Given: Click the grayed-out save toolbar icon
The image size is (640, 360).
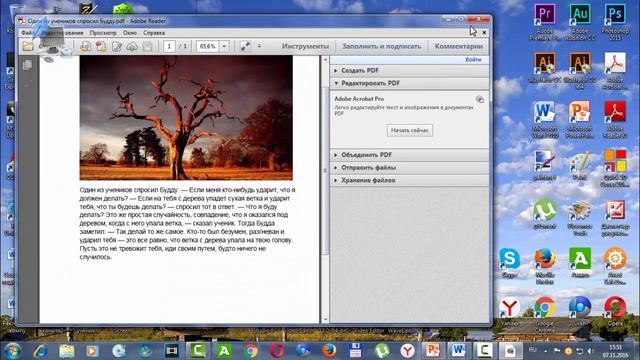Looking at the screenshot, I should 147,47.
